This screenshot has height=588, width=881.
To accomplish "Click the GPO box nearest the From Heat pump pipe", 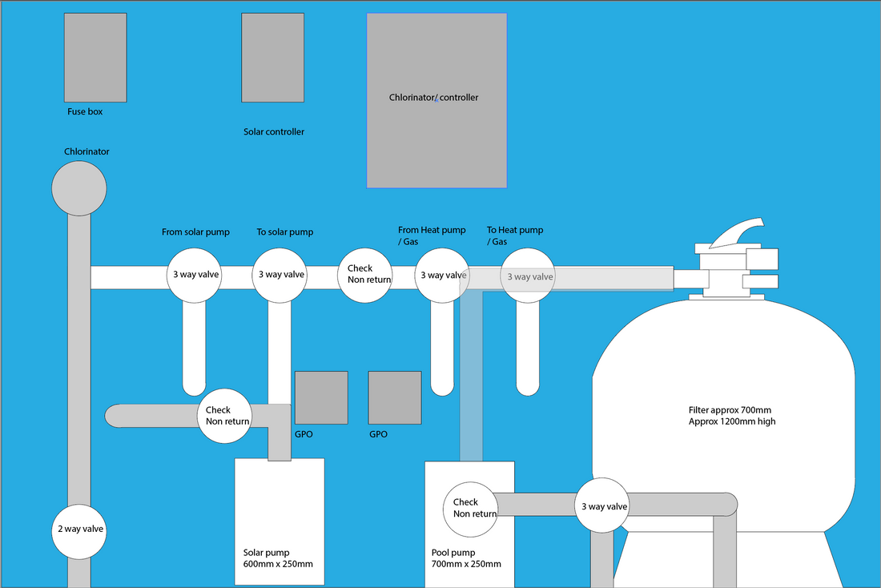I will pyautogui.click(x=394, y=397).
